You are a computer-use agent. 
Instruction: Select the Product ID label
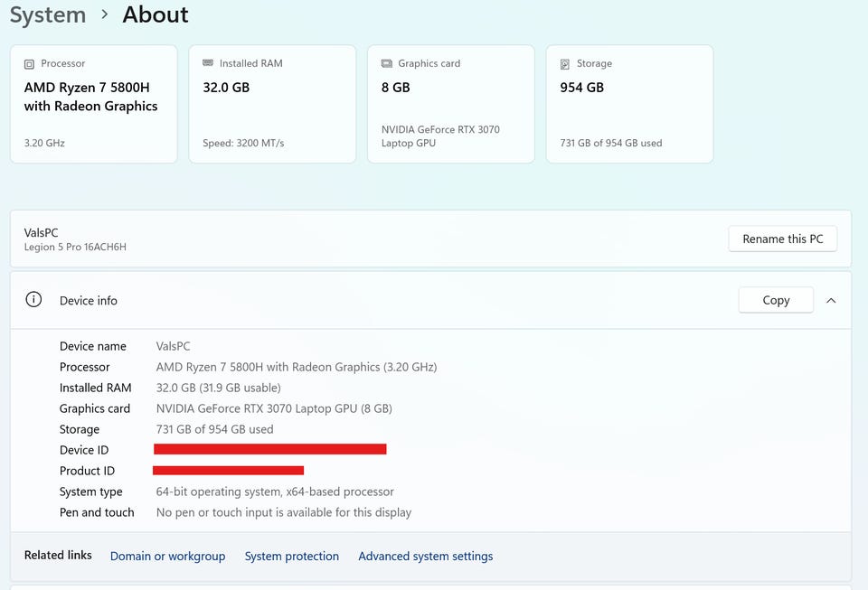point(87,471)
